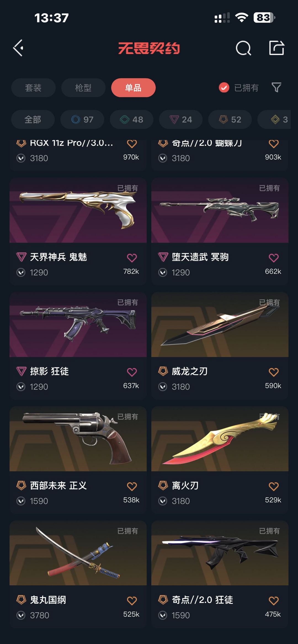
Task: Open the funnel filter icon
Action: (x=276, y=88)
